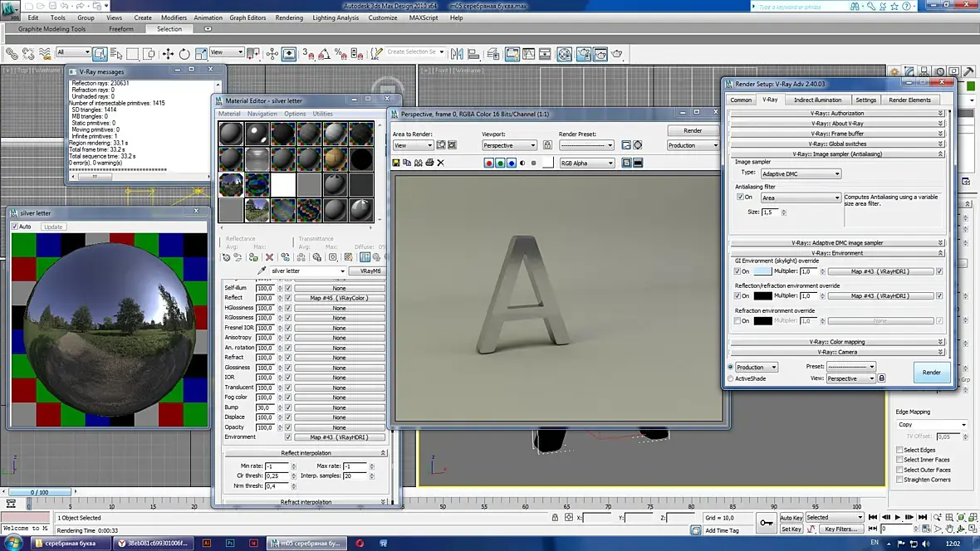This screenshot has width=980, height=551.
Task: Open the Rendering menu
Action: pyautogui.click(x=289, y=17)
